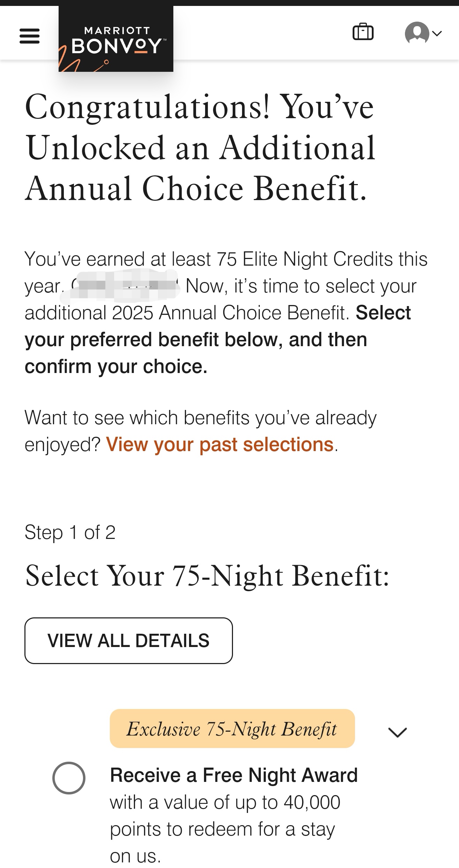This screenshot has width=459, height=868.
Task: Expand the account dropdown chevron
Action: pos(437,33)
